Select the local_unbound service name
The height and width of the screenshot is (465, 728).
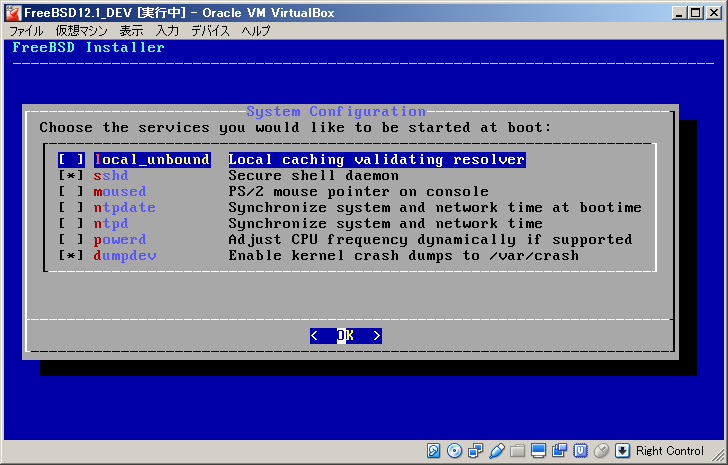[x=152, y=160]
